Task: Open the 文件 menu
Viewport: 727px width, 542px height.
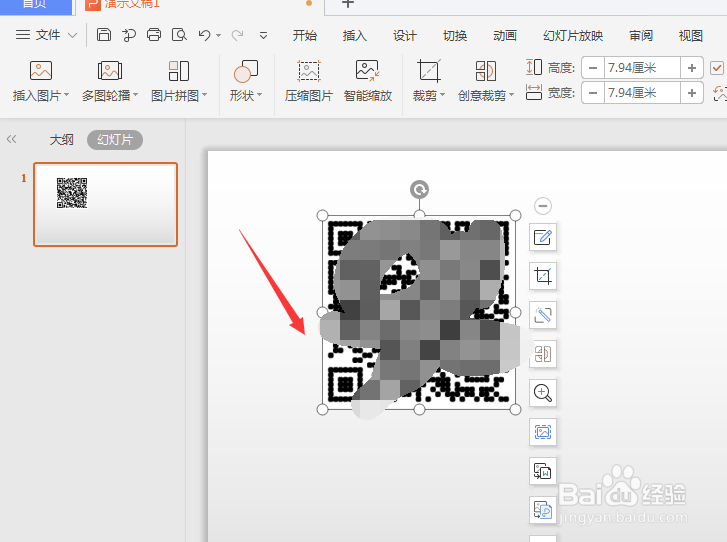Action: coord(38,35)
